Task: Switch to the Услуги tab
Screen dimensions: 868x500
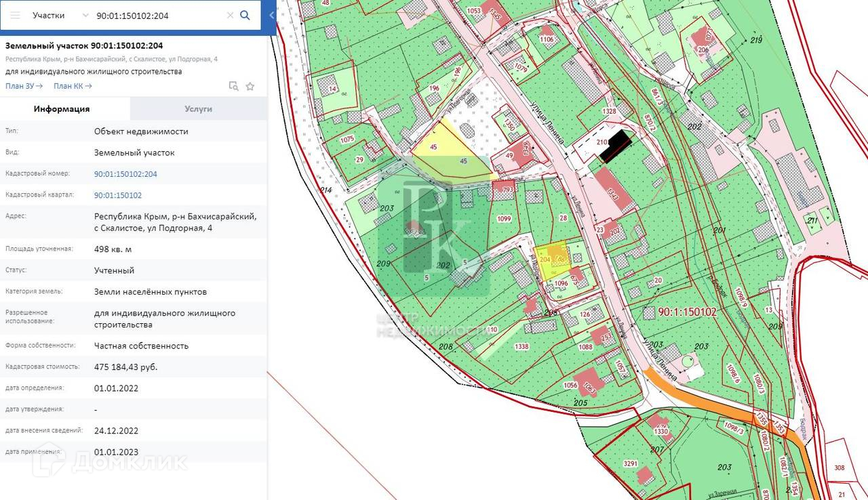Action: tap(198, 108)
